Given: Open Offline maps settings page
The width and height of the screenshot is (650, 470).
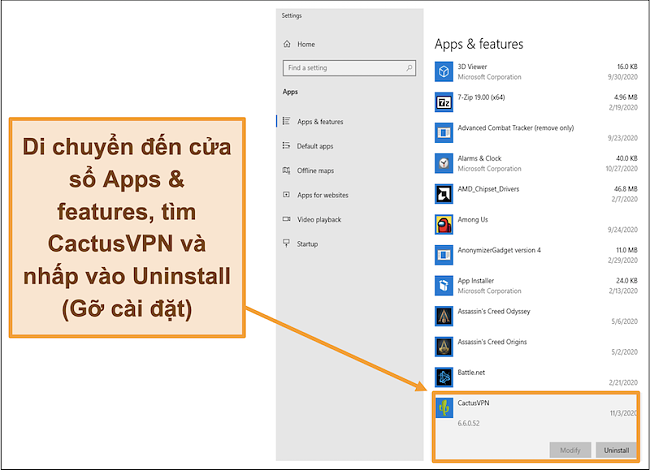Looking at the screenshot, I should pyautogui.click(x=315, y=170).
